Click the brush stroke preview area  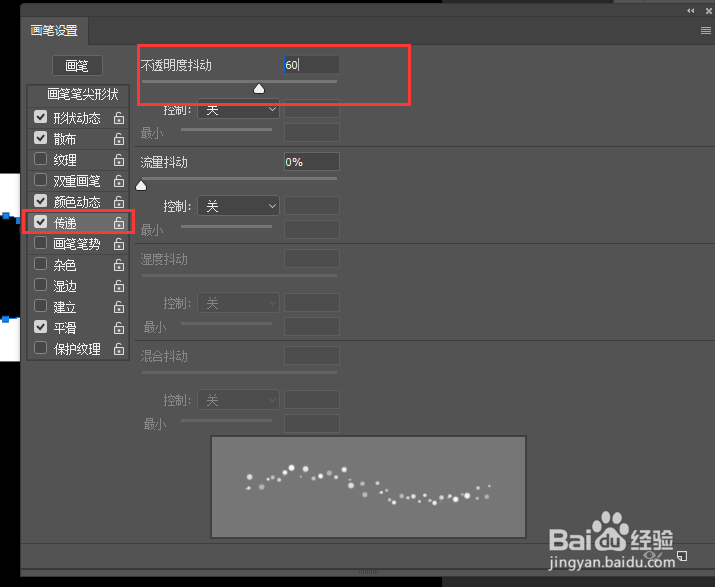point(368,487)
